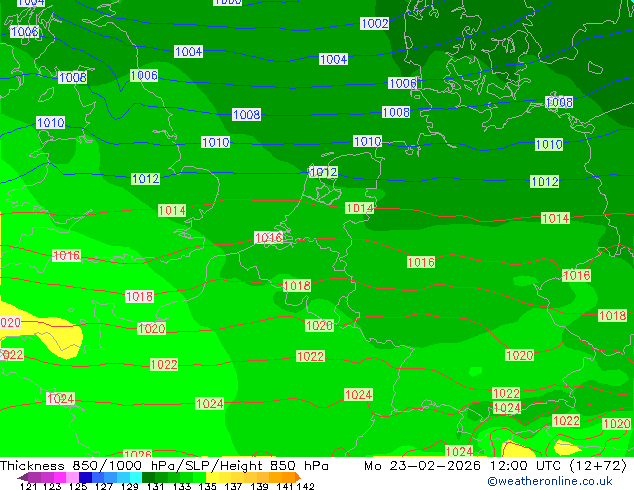Pick the cyan legend swatch
634x490 pixels.
click(136, 477)
